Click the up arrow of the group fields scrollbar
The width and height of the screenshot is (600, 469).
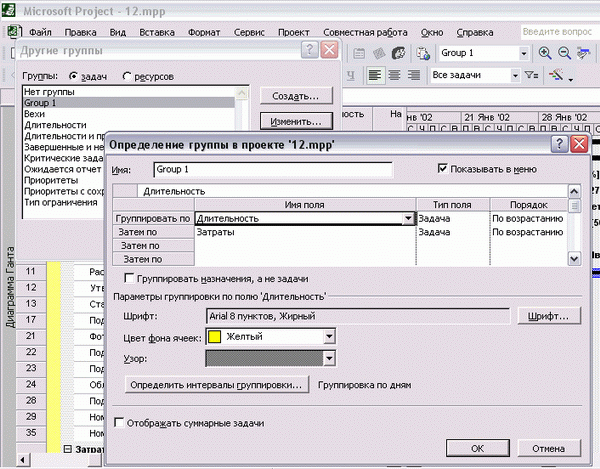click(574, 191)
